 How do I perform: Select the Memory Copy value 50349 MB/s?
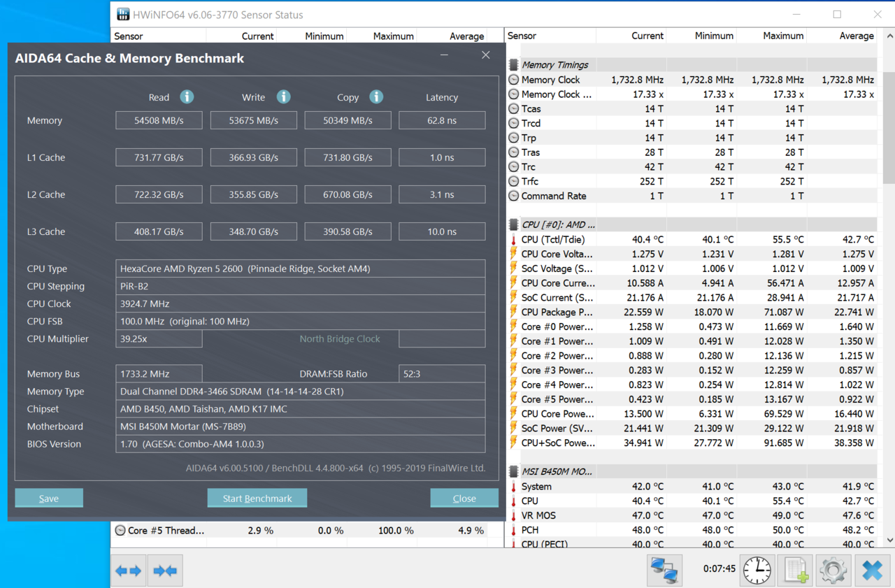click(348, 120)
